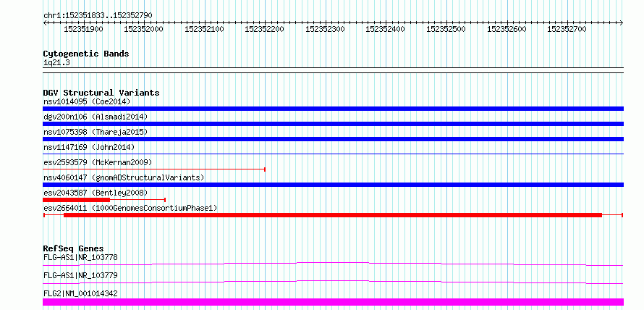
Task: Click the blue bar under dgv200n106
Action: [x=333, y=124]
